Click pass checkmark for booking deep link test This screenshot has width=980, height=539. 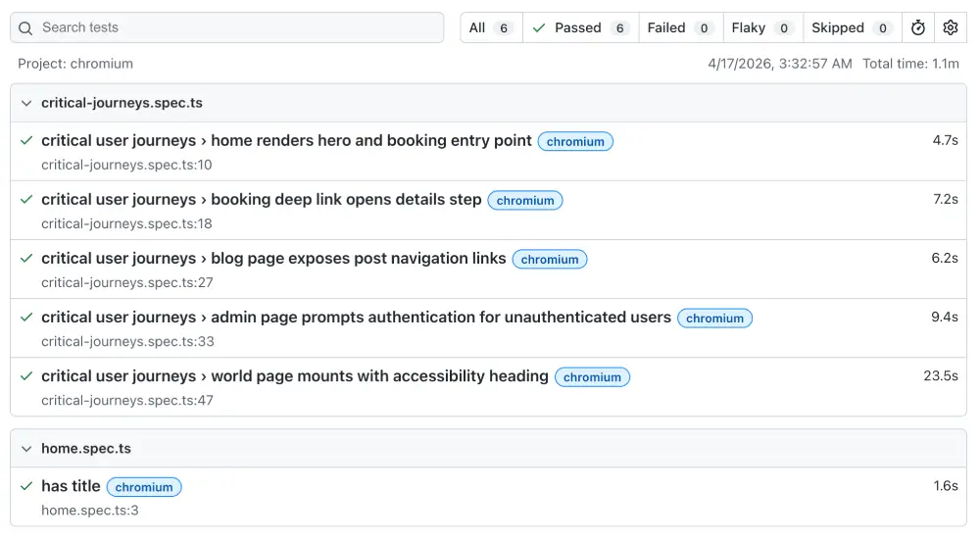[26, 200]
